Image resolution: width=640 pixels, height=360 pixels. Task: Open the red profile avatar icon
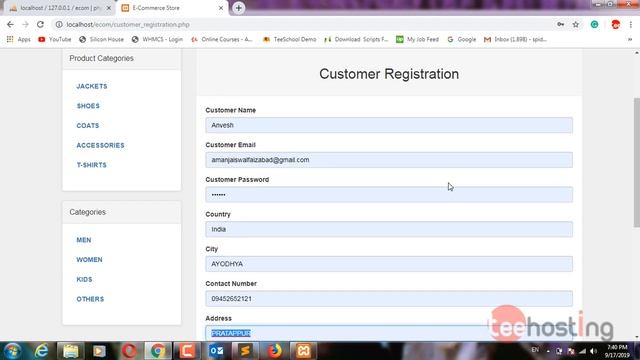pos(616,24)
